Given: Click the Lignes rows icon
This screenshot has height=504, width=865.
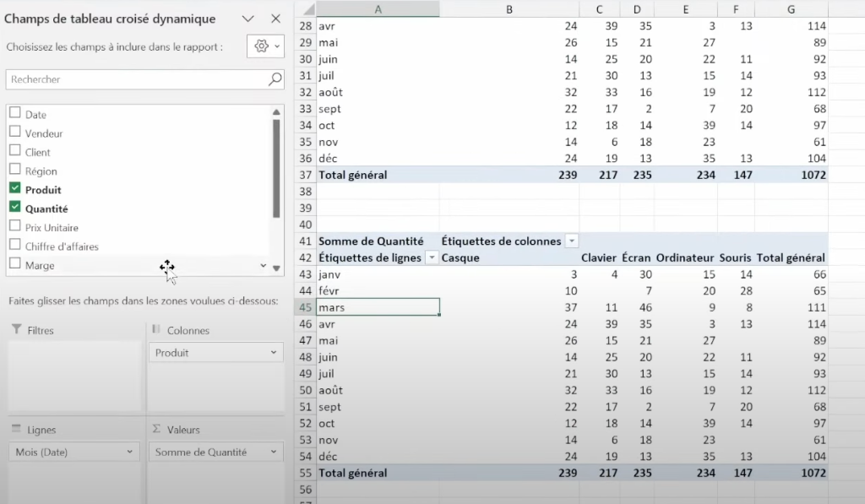Looking at the screenshot, I should coord(16,429).
